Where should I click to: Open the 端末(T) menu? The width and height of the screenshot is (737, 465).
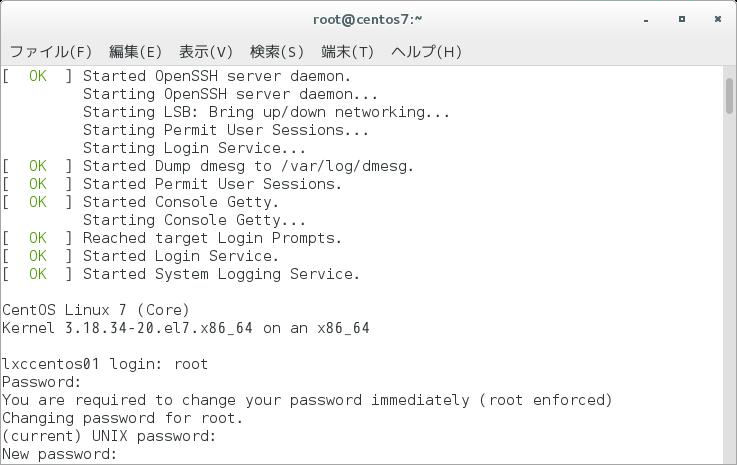(347, 51)
